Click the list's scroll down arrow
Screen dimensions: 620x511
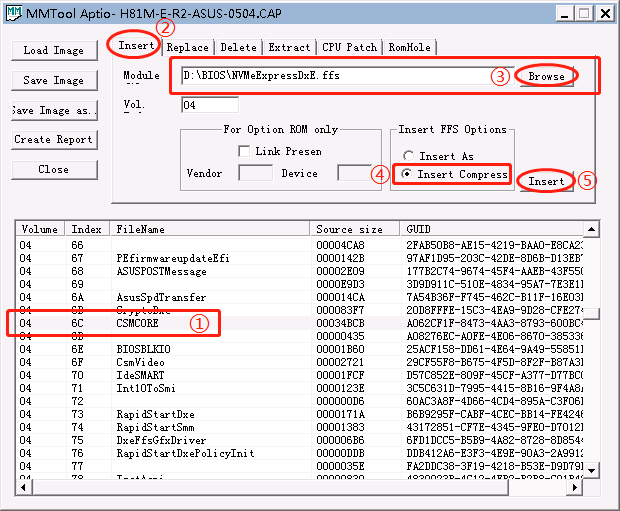(592, 471)
